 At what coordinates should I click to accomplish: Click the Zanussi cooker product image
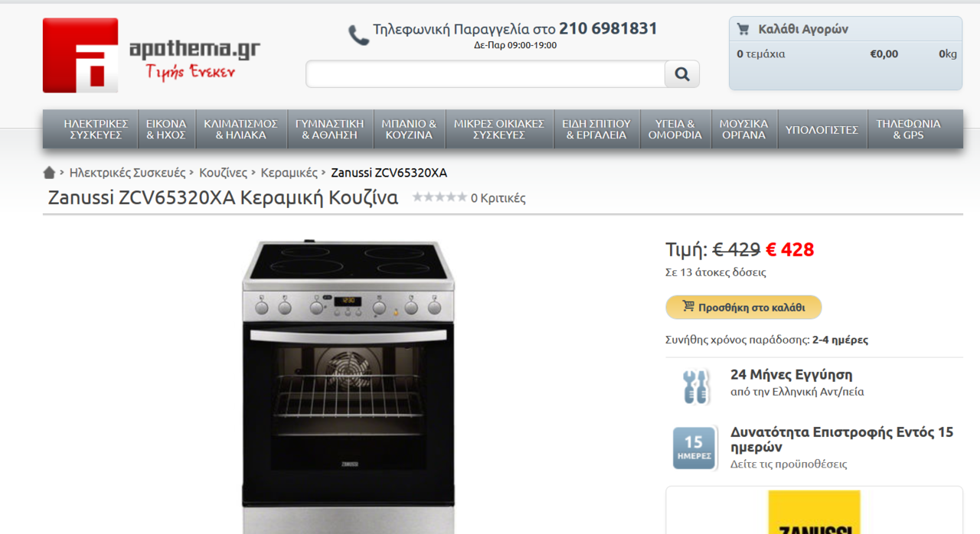tap(349, 386)
